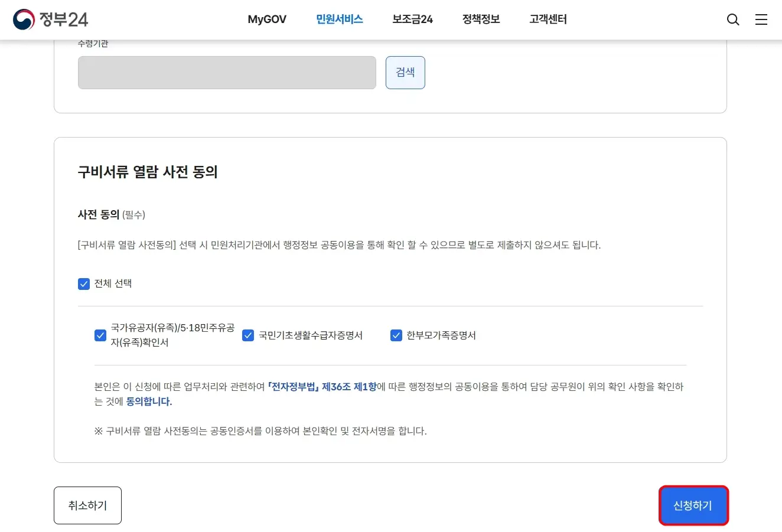Click the note beginning ※ 구비서류 열람 사전동의는
The height and width of the screenshot is (532, 782).
point(260,431)
